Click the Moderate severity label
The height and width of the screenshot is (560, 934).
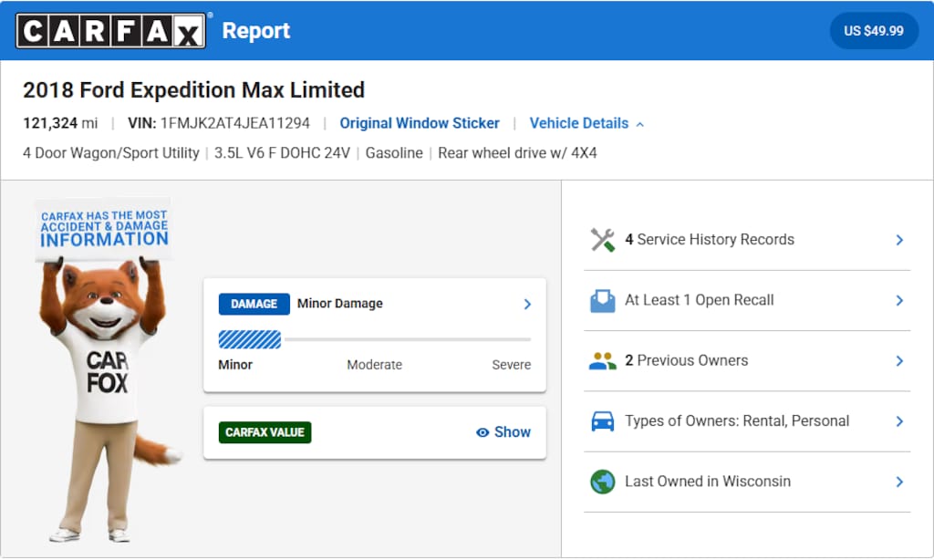tap(374, 365)
